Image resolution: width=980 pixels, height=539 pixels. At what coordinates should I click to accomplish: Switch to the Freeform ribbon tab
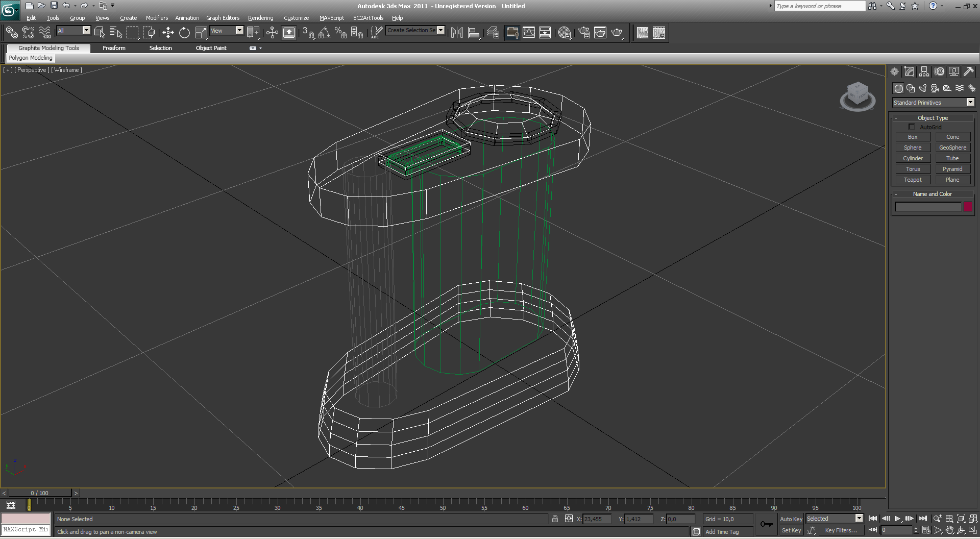[114, 48]
